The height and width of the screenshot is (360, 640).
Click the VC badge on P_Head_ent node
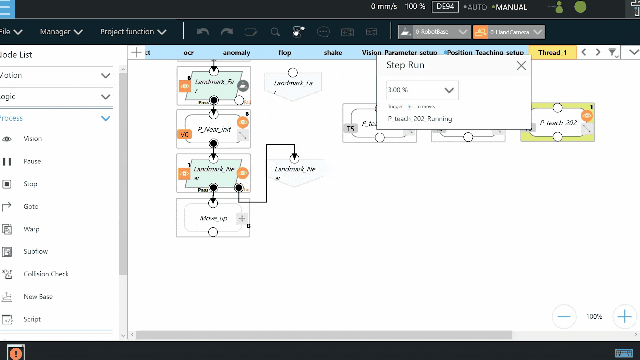coord(184,135)
